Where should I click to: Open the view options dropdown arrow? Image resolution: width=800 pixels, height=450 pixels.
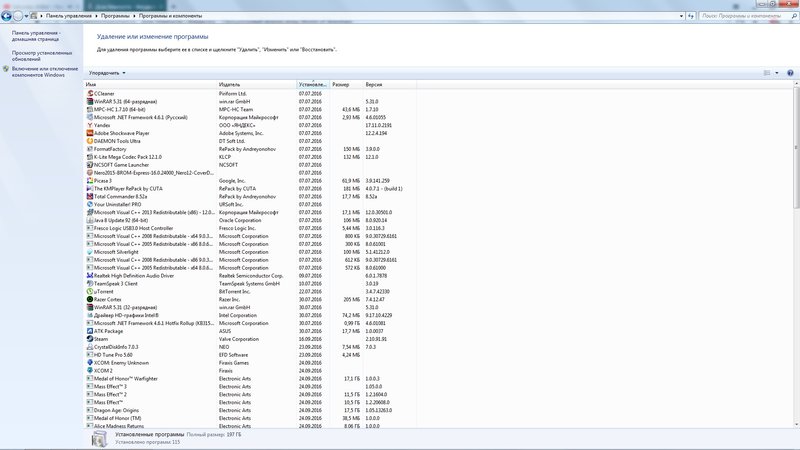point(776,73)
